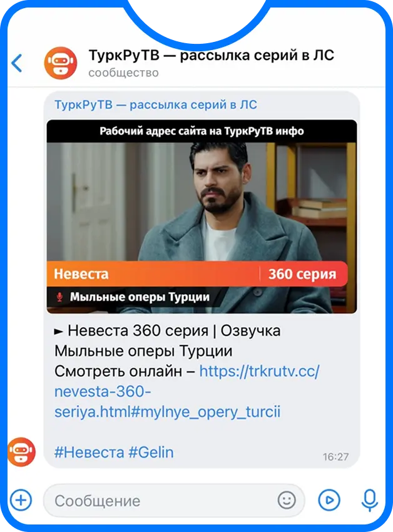Open the orange robot community avatar in header
Image resolution: width=393 pixels, height=532 pixels.
[x=61, y=63]
